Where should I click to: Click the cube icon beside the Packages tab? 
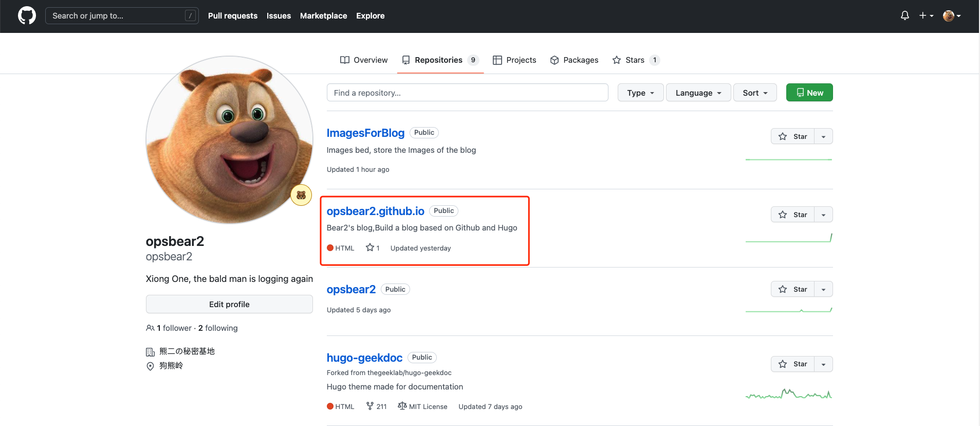click(x=554, y=60)
